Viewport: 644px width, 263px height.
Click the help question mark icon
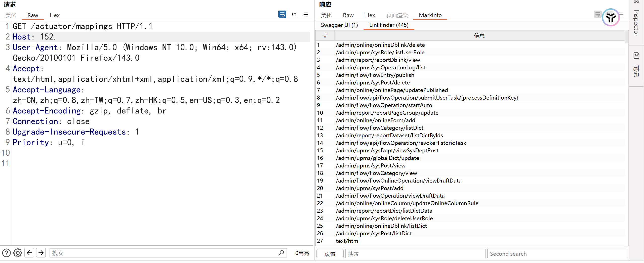6,253
